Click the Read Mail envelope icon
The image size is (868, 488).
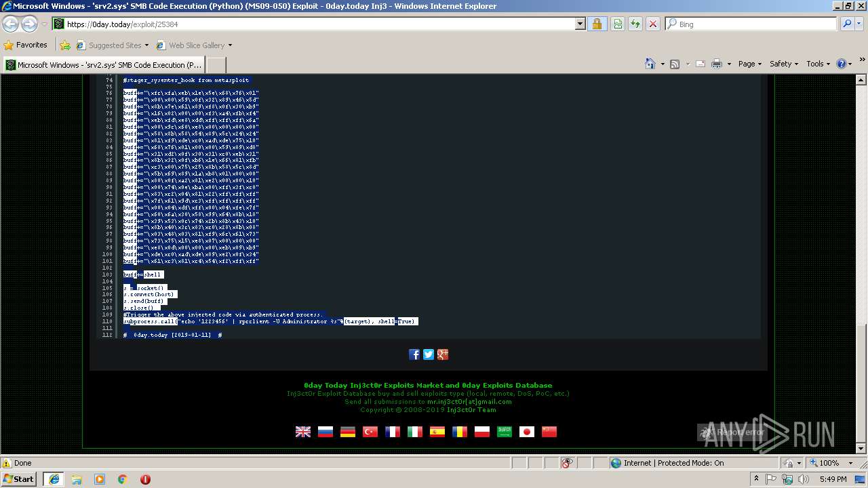click(699, 64)
